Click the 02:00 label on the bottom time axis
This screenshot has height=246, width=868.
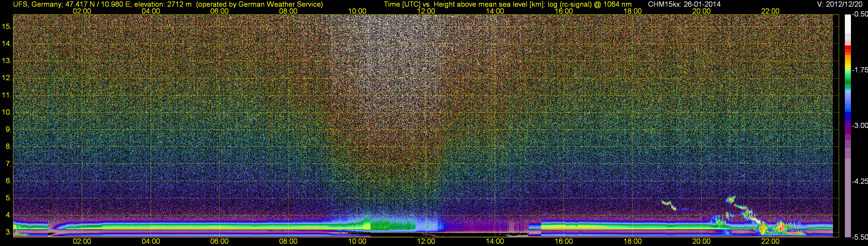tap(82, 241)
